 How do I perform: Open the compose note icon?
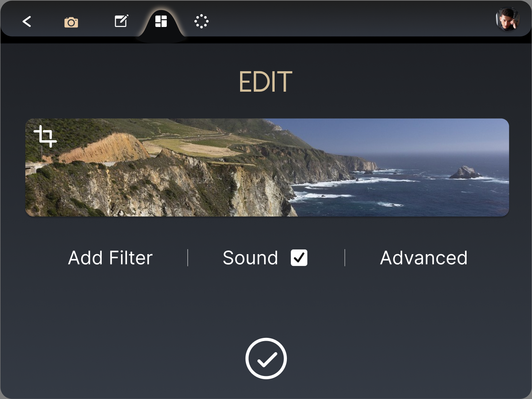click(121, 21)
